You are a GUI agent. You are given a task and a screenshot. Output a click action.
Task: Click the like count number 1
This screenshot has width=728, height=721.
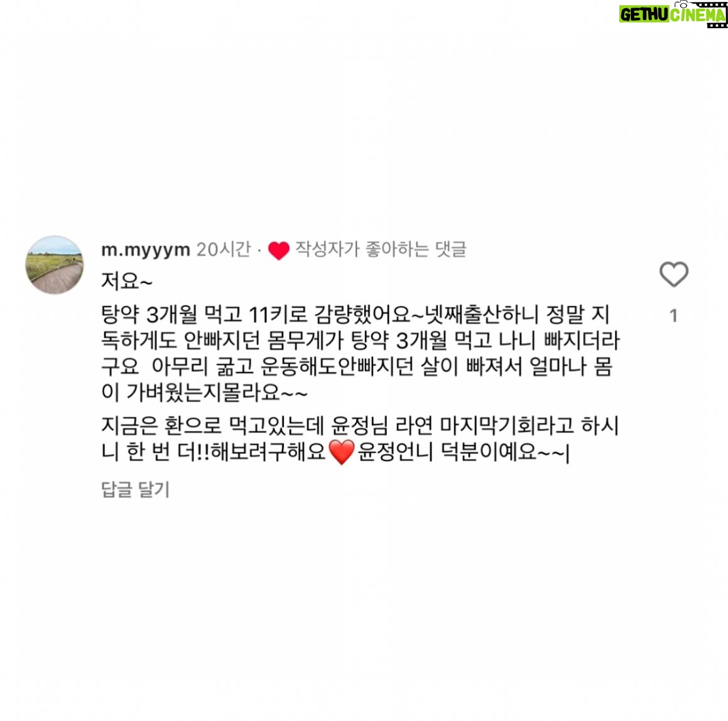674,316
